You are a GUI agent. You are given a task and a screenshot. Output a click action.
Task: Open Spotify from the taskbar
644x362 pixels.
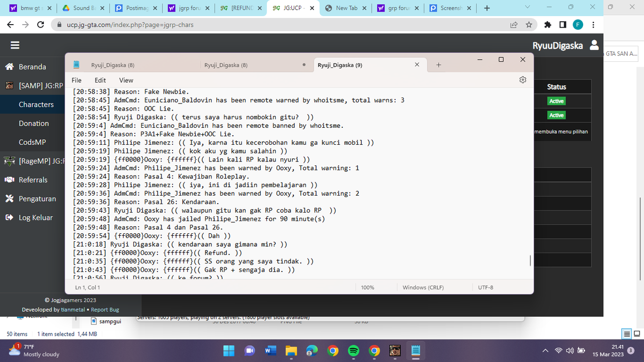pyautogui.click(x=353, y=350)
